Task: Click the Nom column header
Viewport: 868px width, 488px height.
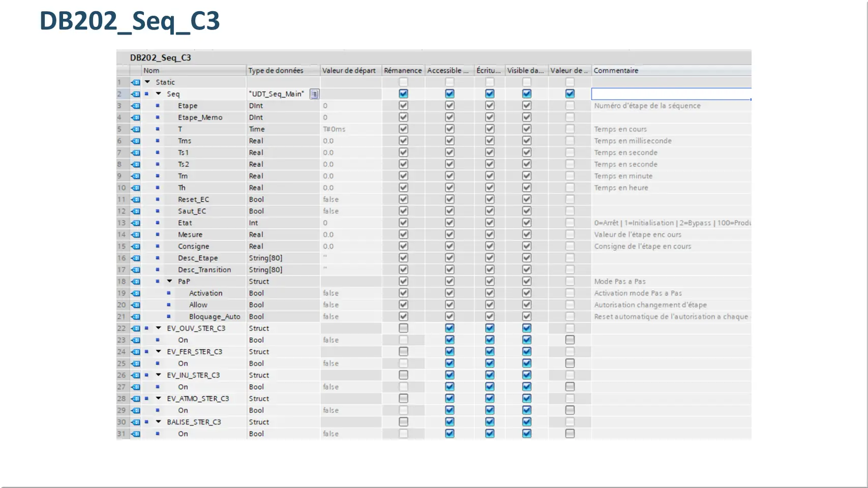Action: point(194,71)
